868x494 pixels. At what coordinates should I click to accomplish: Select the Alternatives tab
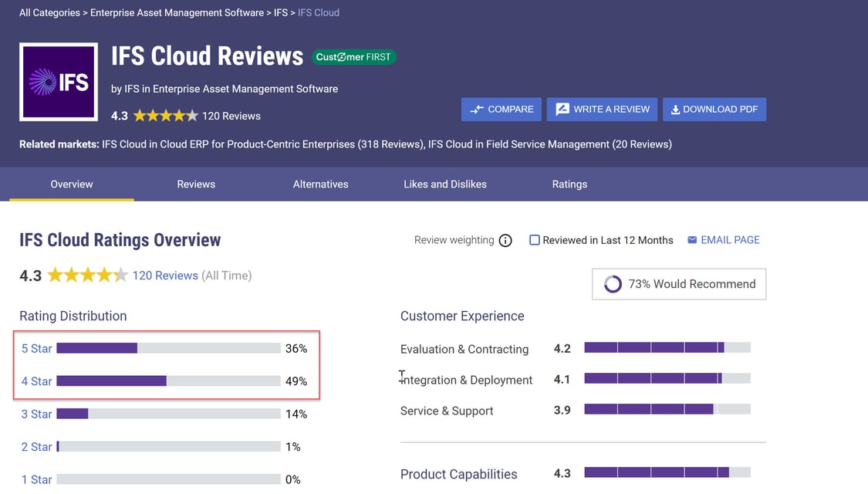coord(320,184)
